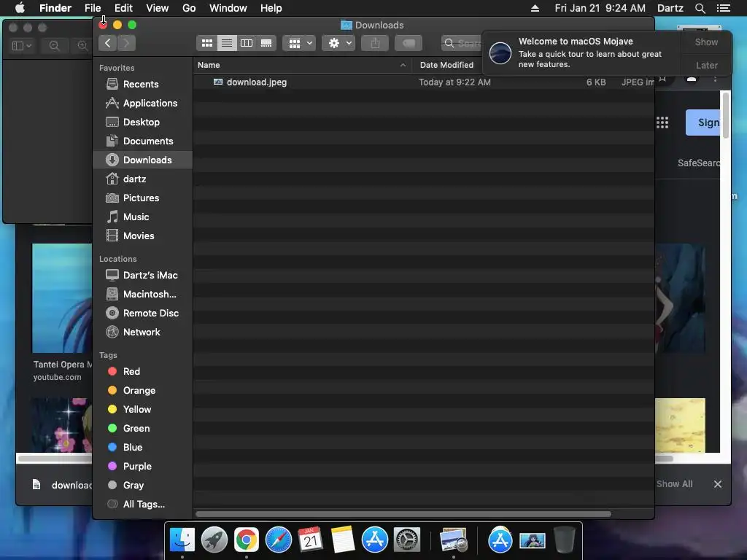747x560 pixels.
Task: Open Spotlight search in menu bar
Action: 700,8
